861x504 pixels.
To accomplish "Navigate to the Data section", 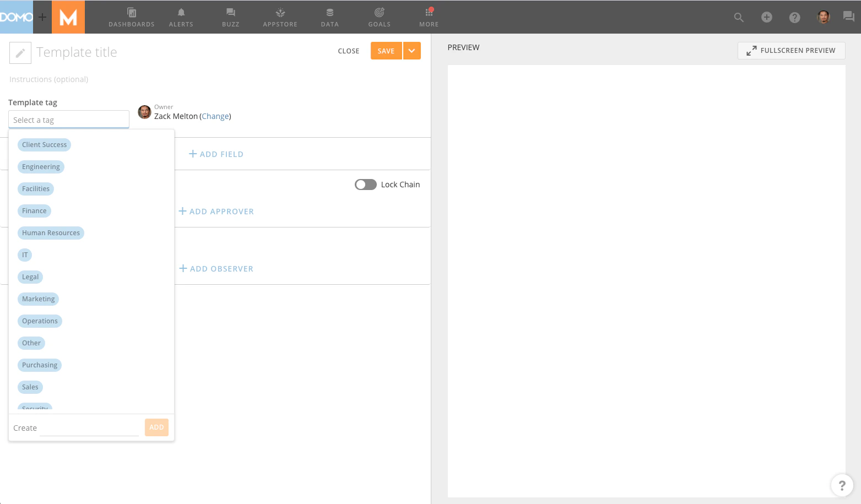I will pyautogui.click(x=330, y=17).
